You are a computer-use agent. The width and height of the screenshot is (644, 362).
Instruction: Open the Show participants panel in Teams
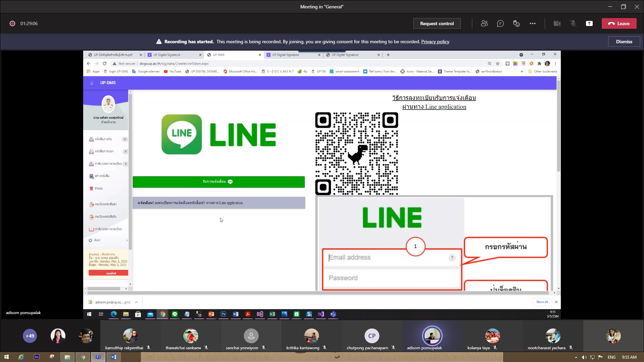[484, 23]
